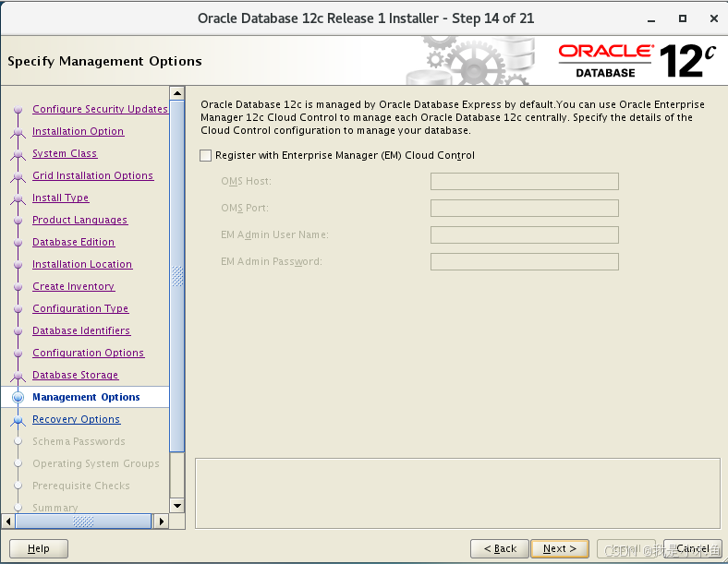
Task: Click the bullet icon beside Create Inventory
Action: coord(18,287)
